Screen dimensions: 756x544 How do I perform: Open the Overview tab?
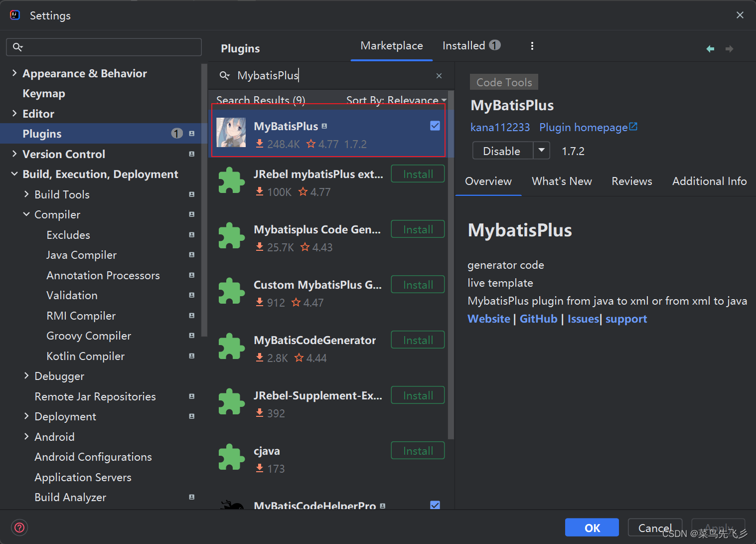coord(488,181)
